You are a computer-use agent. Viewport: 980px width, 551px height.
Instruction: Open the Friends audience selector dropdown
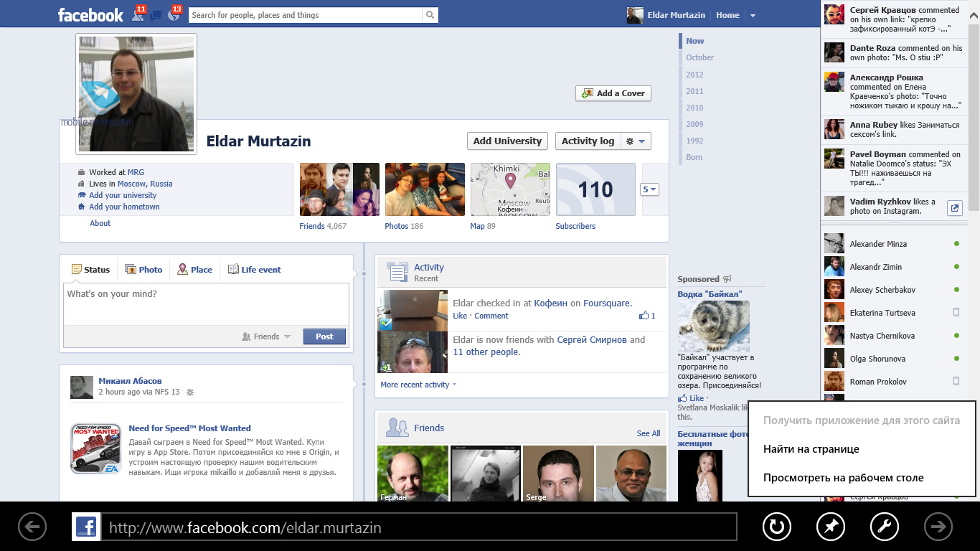click(266, 336)
